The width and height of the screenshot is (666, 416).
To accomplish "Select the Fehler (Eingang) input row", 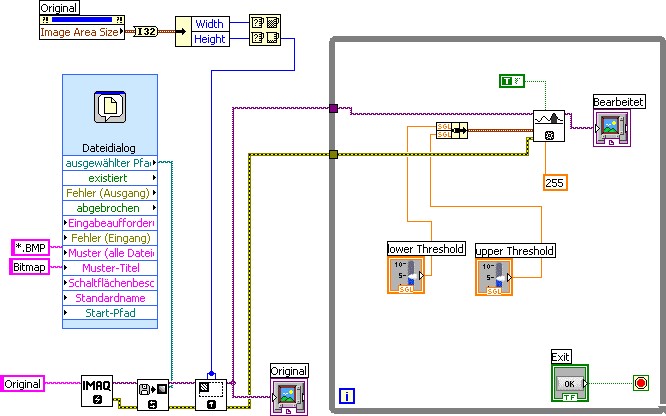I will click(x=110, y=238).
